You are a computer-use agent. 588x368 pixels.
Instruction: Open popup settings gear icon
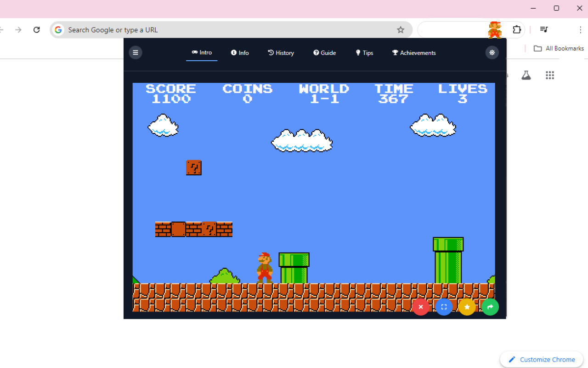(x=492, y=52)
